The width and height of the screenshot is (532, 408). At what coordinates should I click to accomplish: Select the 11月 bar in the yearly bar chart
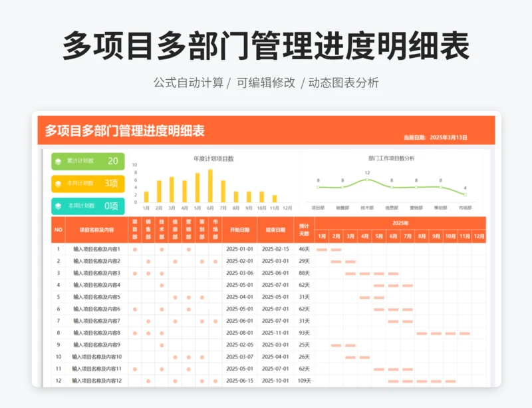pyautogui.click(x=275, y=199)
